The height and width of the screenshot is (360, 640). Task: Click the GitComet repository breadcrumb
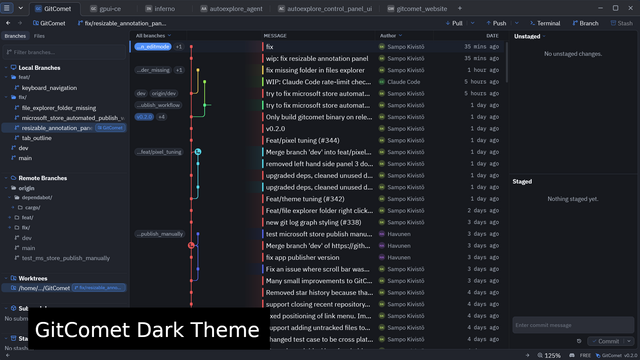pos(49,23)
